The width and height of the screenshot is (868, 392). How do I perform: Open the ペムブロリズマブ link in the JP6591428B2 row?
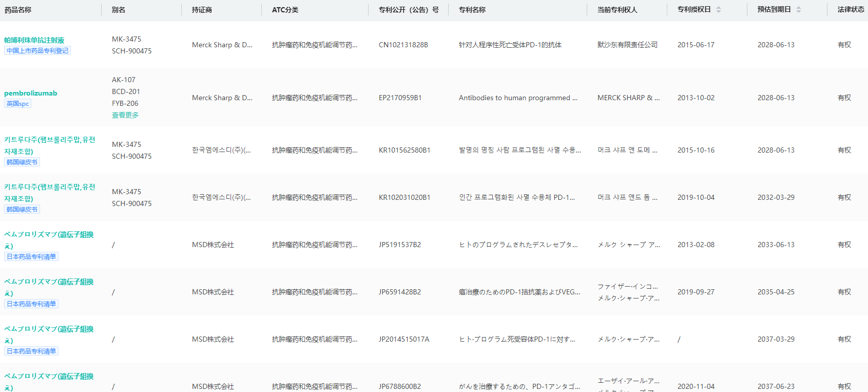tap(49, 287)
